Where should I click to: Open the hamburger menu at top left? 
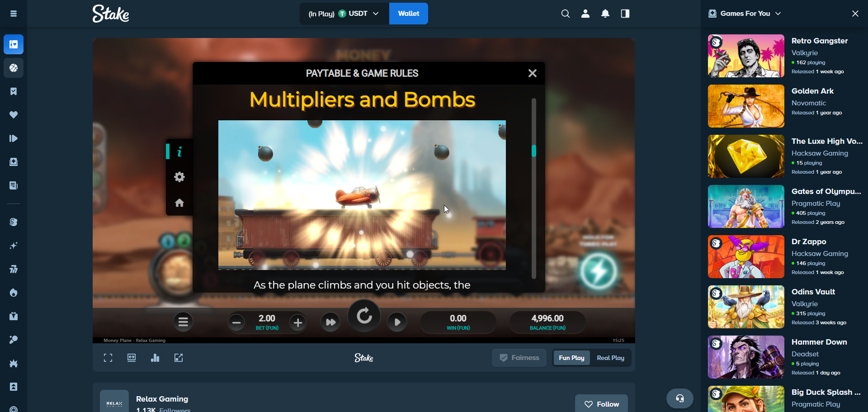coord(14,14)
